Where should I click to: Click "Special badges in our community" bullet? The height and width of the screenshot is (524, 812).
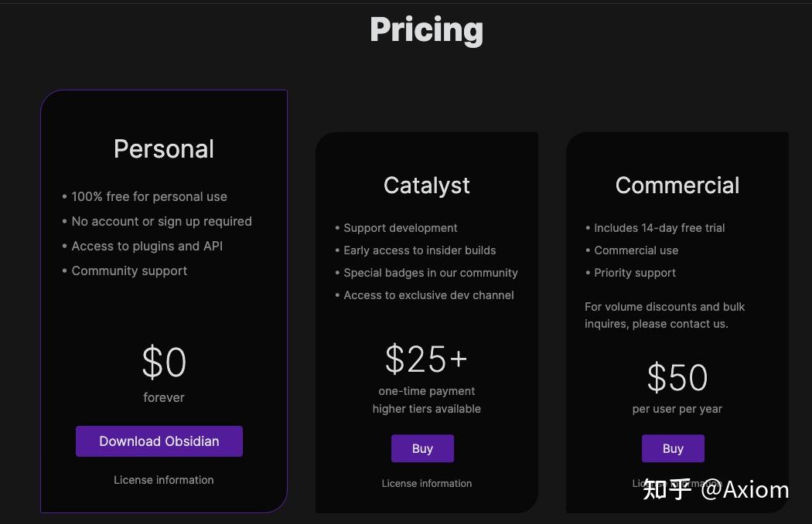(431, 273)
